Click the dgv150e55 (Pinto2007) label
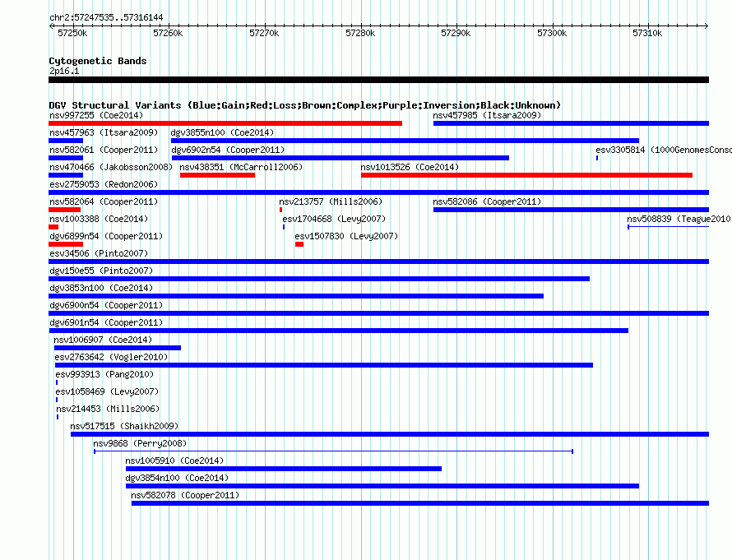 tap(101, 271)
